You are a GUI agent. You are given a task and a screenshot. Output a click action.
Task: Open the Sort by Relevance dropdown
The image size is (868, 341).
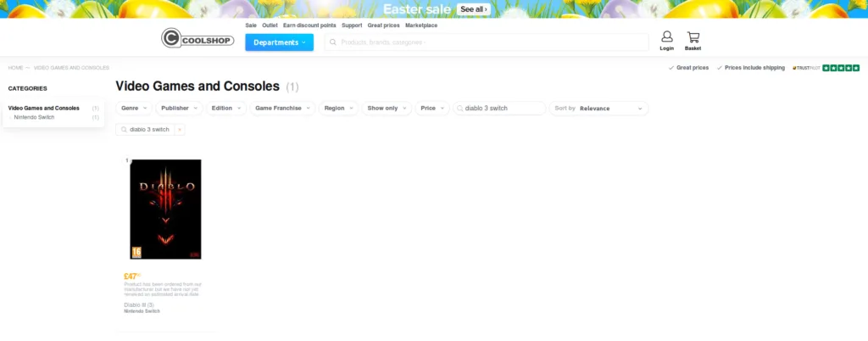tap(598, 109)
